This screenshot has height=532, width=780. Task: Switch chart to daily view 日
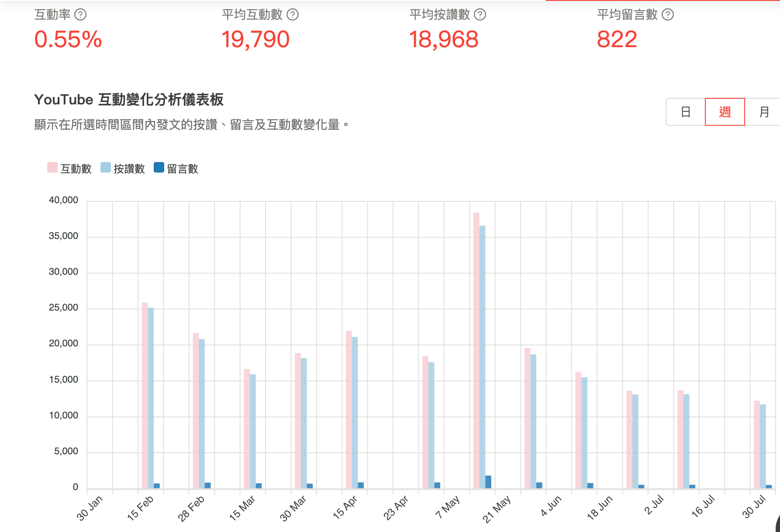[686, 112]
